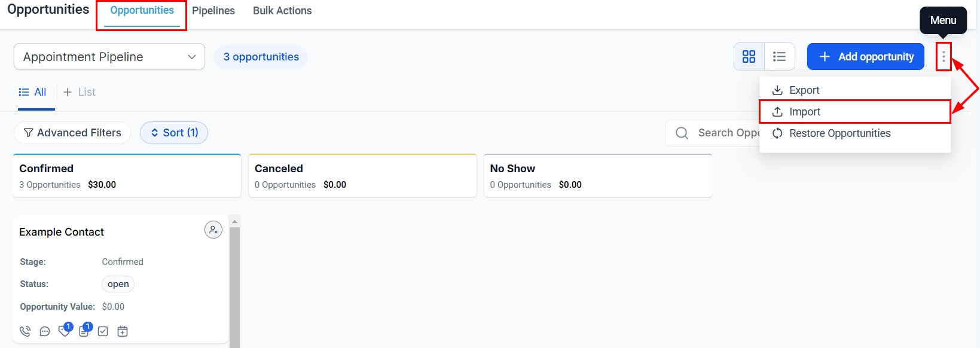The image size is (980, 348).
Task: Switch to board grid view
Action: click(x=749, y=57)
